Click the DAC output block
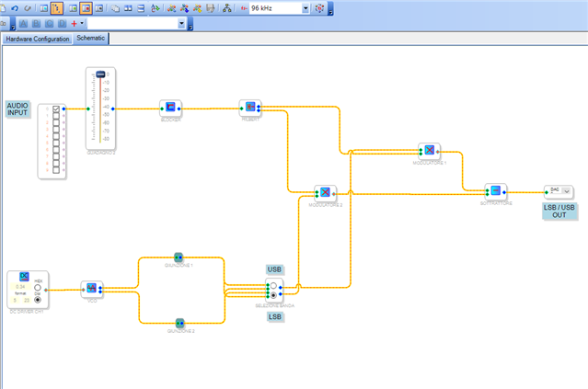 point(559,191)
